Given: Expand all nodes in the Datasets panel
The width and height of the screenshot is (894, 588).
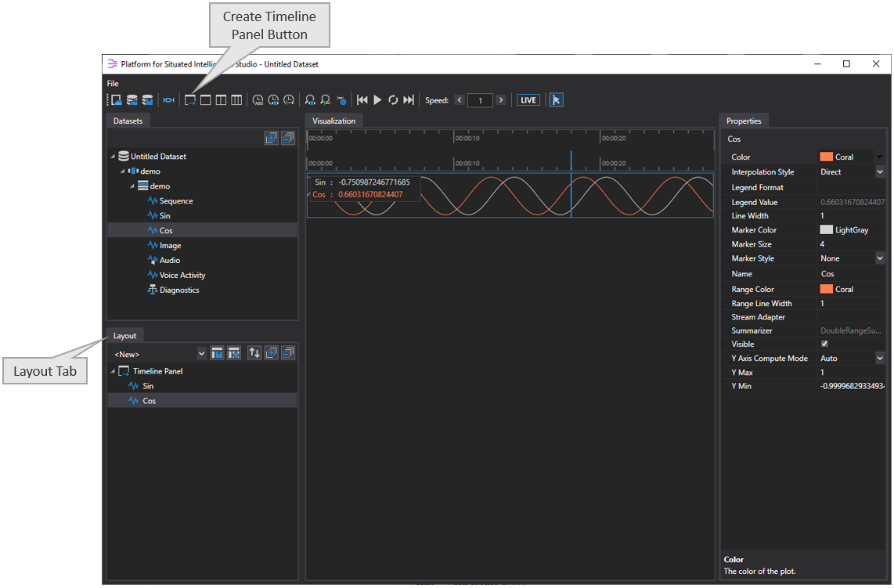Looking at the screenshot, I should point(271,137).
